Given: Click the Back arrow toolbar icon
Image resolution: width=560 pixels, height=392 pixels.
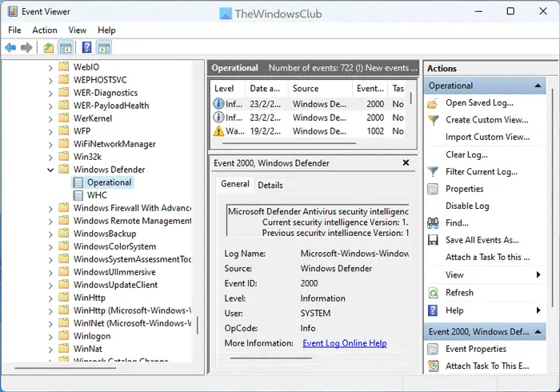Looking at the screenshot, I should pyautogui.click(x=10, y=47).
